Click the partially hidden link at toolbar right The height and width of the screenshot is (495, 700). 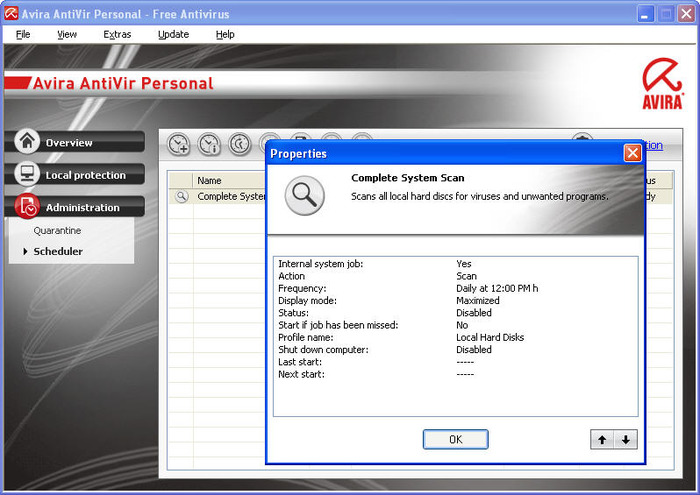point(654,146)
